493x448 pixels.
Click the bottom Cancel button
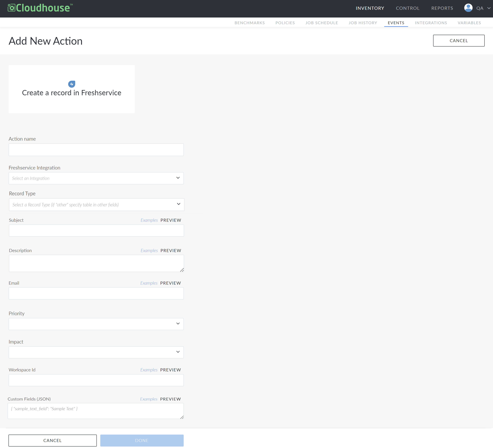click(x=53, y=440)
